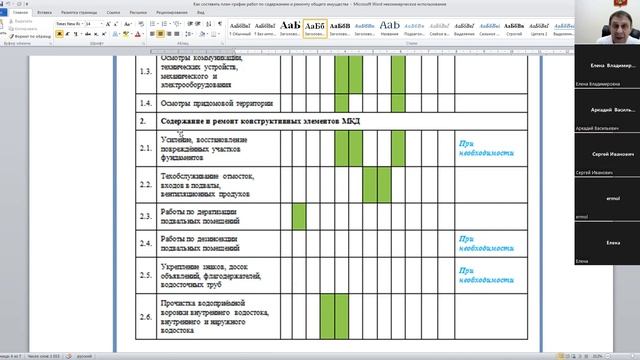640x360 pixels.
Task: Apply the Цитата 2 (Quote) style
Action: pos(539,29)
